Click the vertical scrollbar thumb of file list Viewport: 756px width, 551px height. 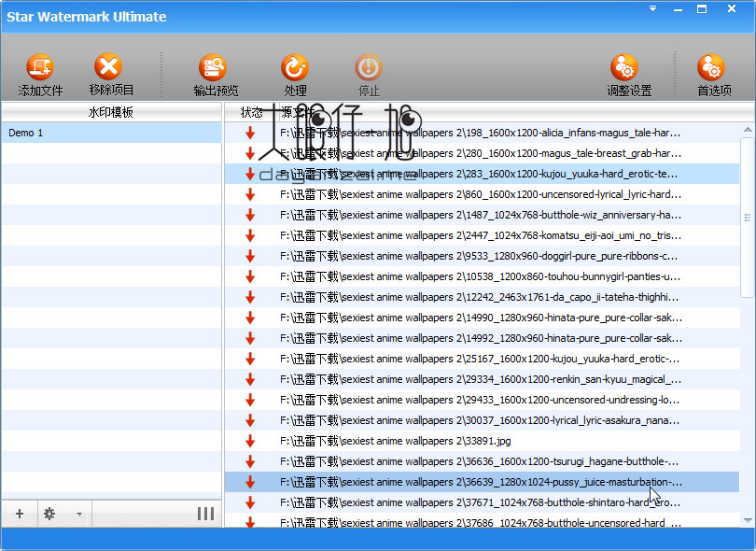(x=748, y=218)
